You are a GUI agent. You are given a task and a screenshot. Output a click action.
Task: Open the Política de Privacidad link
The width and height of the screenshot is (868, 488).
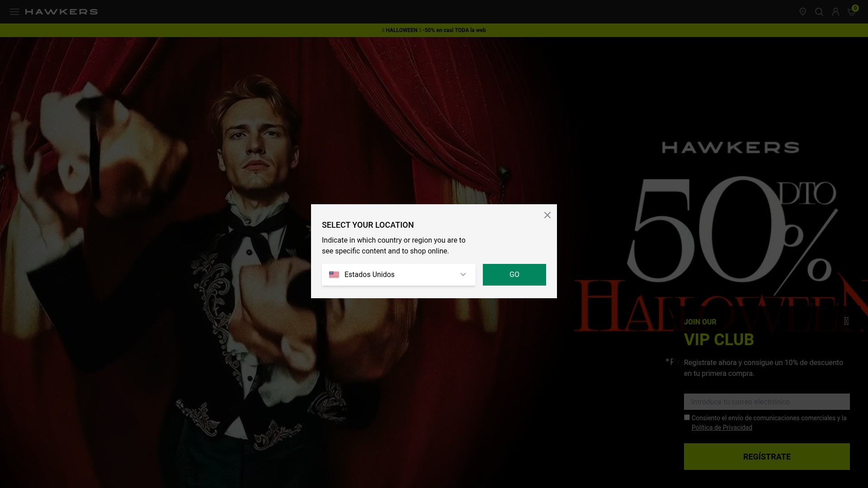[x=722, y=427]
